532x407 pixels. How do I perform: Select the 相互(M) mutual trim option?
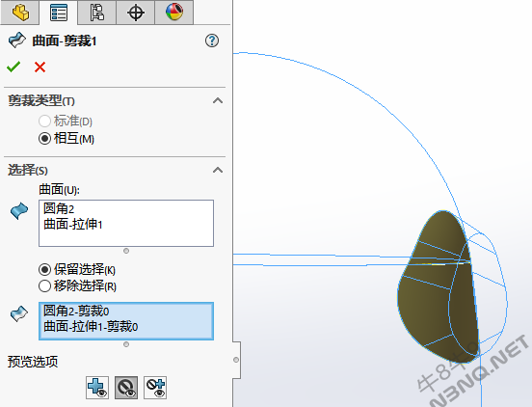(66, 139)
